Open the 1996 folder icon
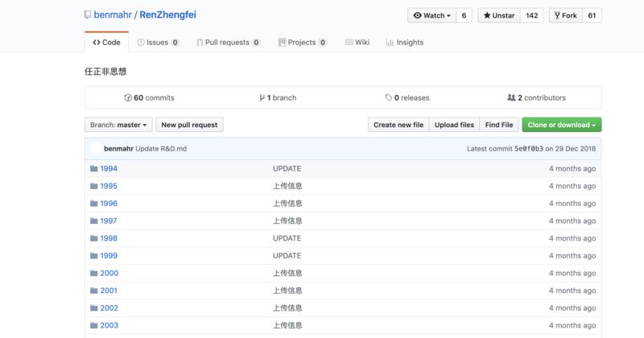The height and width of the screenshot is (338, 644). (94, 204)
